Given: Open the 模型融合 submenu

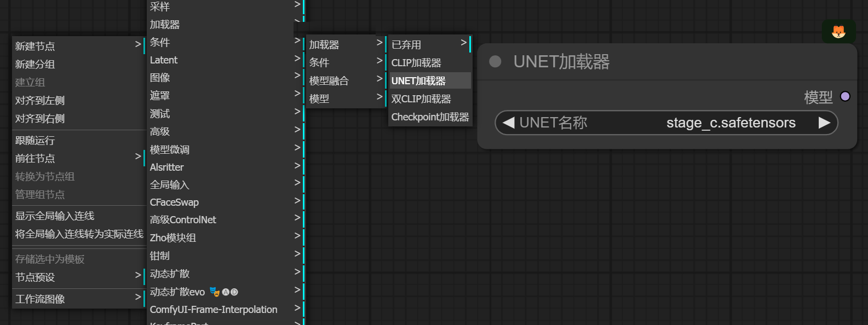Looking at the screenshot, I should tap(346, 80).
